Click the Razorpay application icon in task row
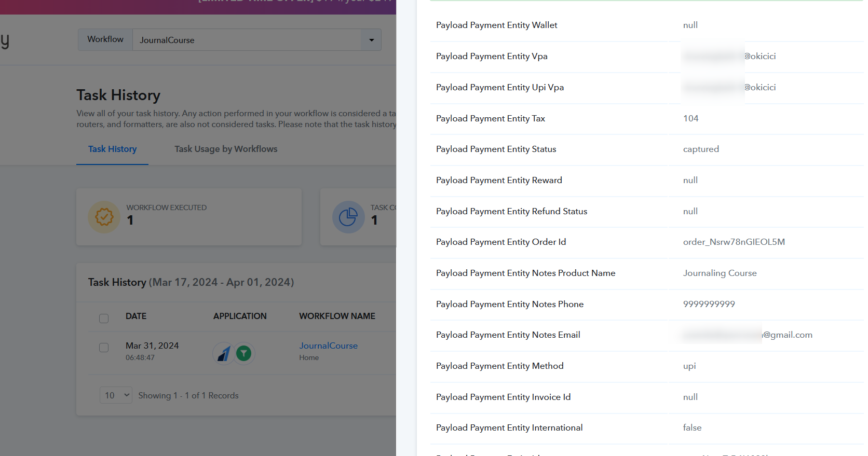 click(x=223, y=354)
